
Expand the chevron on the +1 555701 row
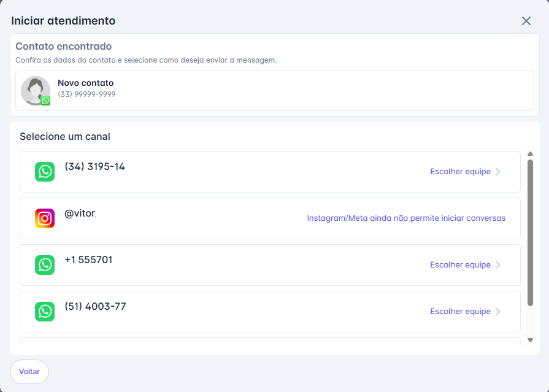(498, 265)
